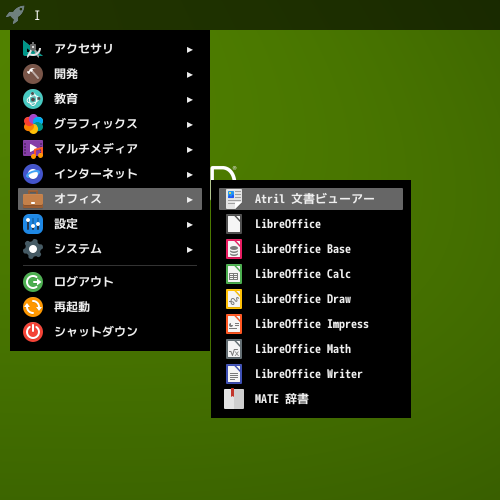Click the Atril document viewer icon
500x500 pixels.
coord(234,199)
